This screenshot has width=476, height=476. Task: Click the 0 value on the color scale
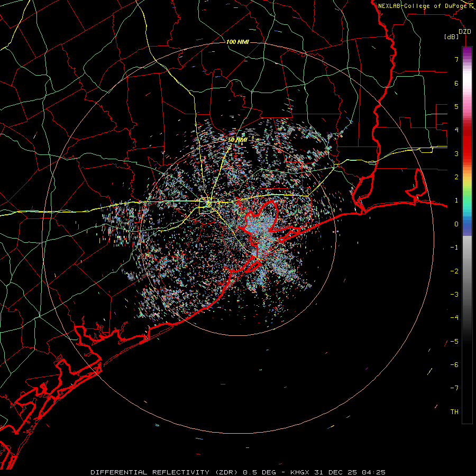pos(456,224)
